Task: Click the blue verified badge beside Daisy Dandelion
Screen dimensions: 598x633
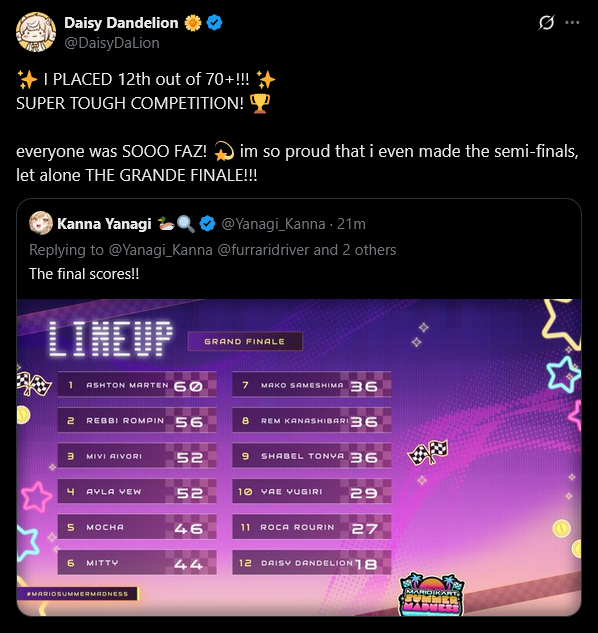Action: 214,23
